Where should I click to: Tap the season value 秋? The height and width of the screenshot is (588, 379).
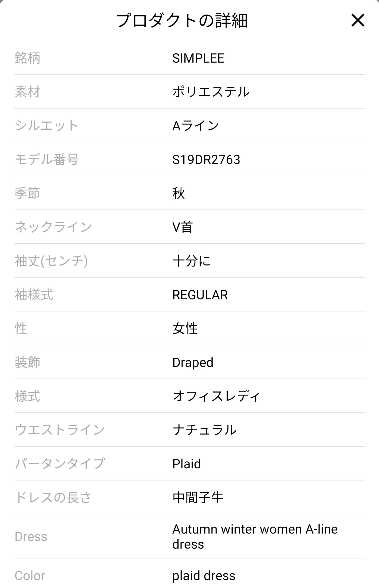pos(178,193)
